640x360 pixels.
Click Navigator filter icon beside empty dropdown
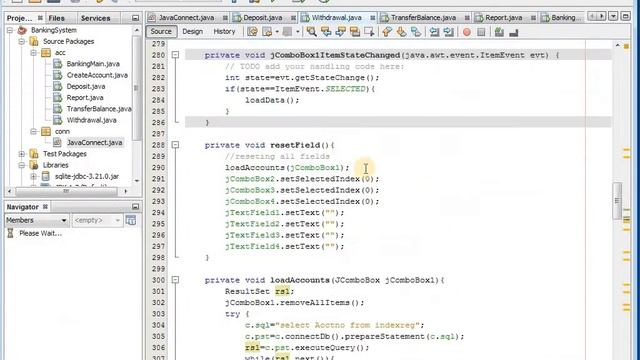[131, 220]
